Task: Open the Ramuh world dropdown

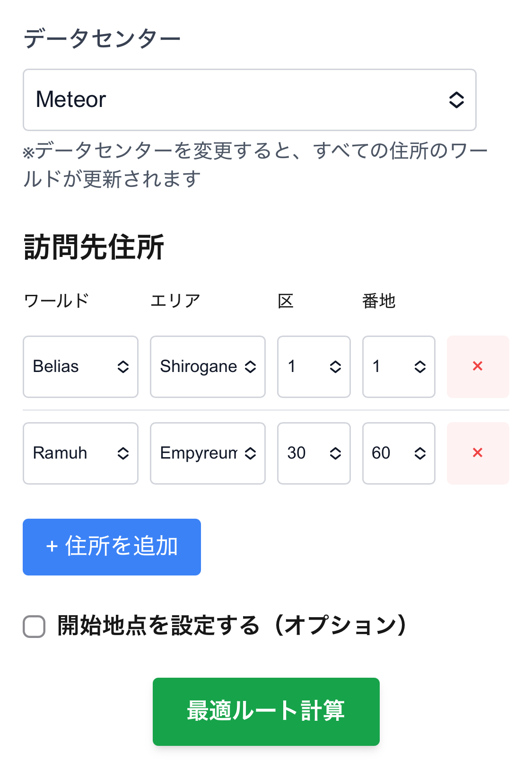Action: point(80,453)
